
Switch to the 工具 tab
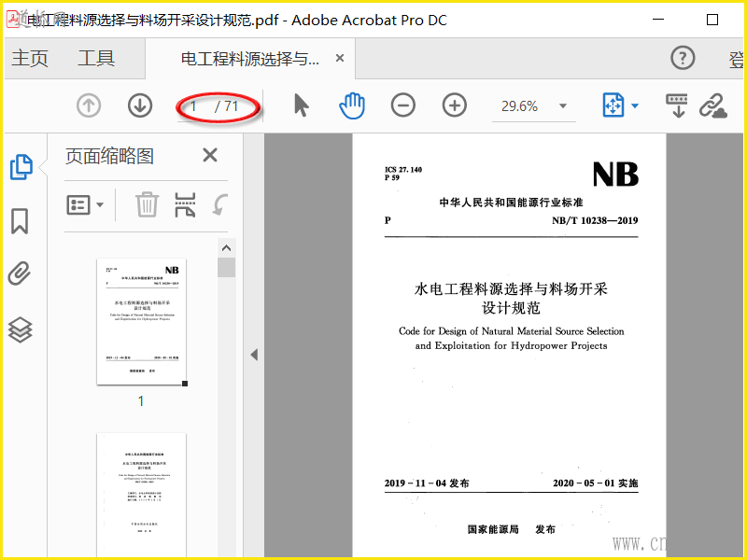pos(96,58)
